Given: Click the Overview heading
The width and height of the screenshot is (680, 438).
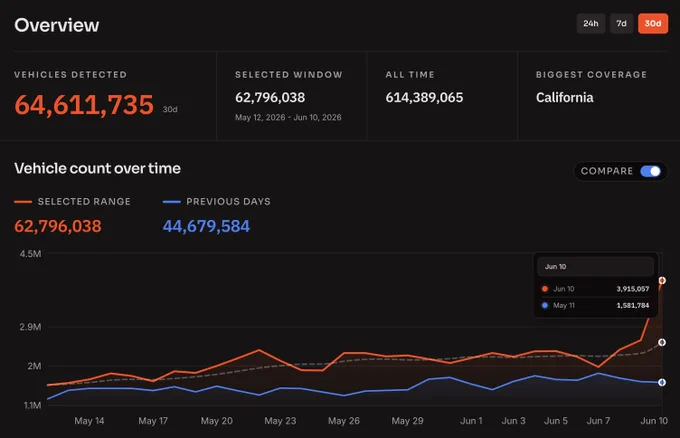Looking at the screenshot, I should click(x=57, y=25).
